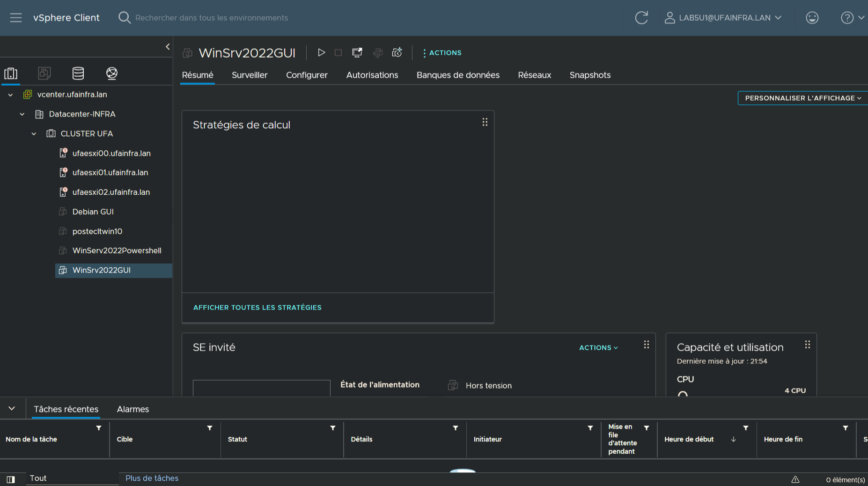The image size is (868, 486).
Task: Open the Autorisations tab
Action: [x=372, y=75]
